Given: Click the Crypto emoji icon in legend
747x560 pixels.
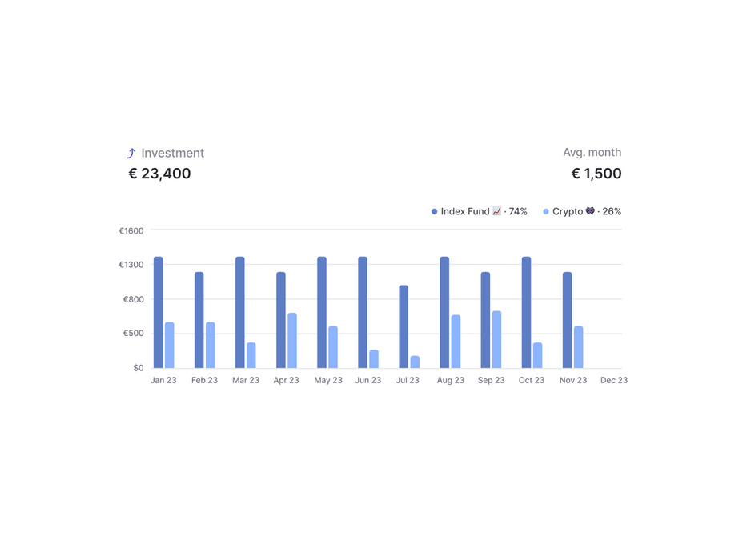Looking at the screenshot, I should point(590,211).
